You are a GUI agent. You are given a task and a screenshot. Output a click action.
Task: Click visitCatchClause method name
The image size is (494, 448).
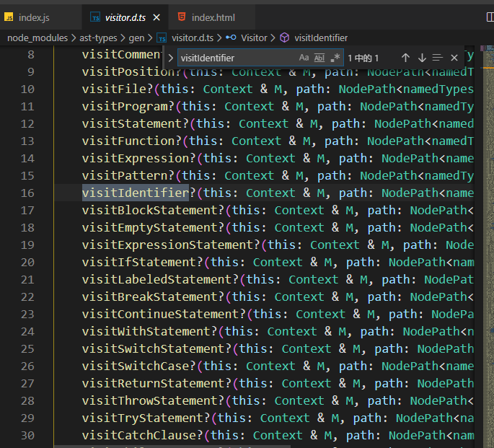coord(138,436)
